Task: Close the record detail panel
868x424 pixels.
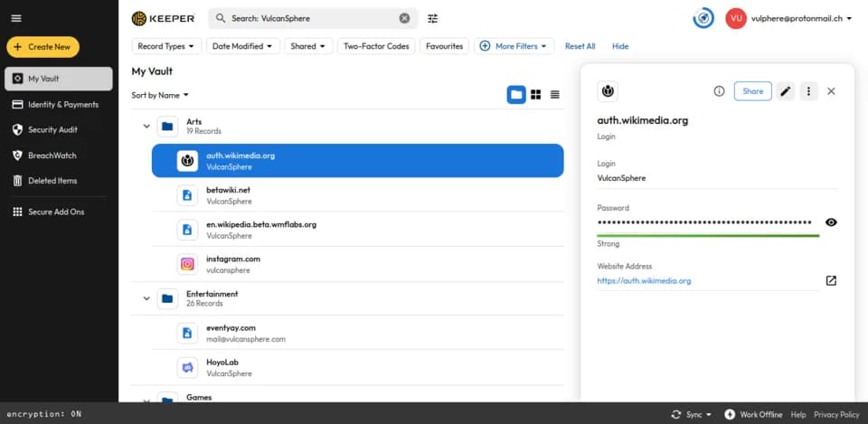Action: (831, 91)
